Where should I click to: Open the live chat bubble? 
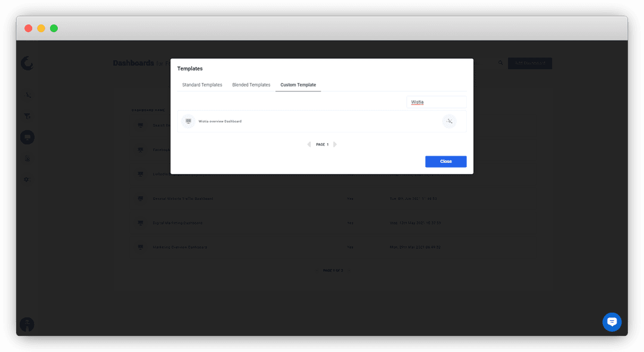tap(612, 322)
